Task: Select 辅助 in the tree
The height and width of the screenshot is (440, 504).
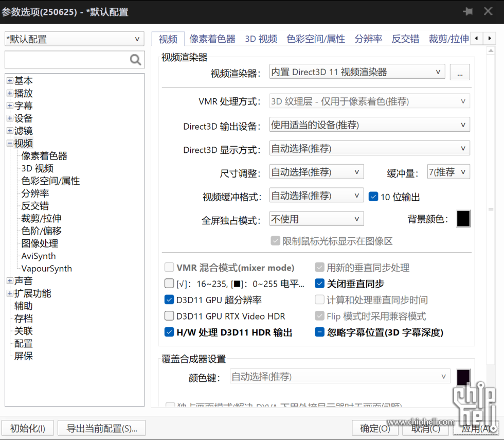Action: pyautogui.click(x=23, y=306)
